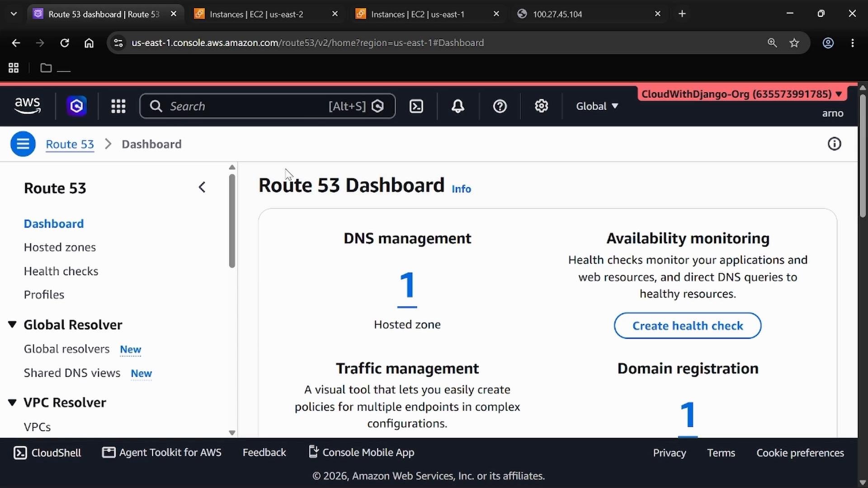868x488 pixels.
Task: Collapse the Route 53 side navigation arrow
Action: point(202,187)
